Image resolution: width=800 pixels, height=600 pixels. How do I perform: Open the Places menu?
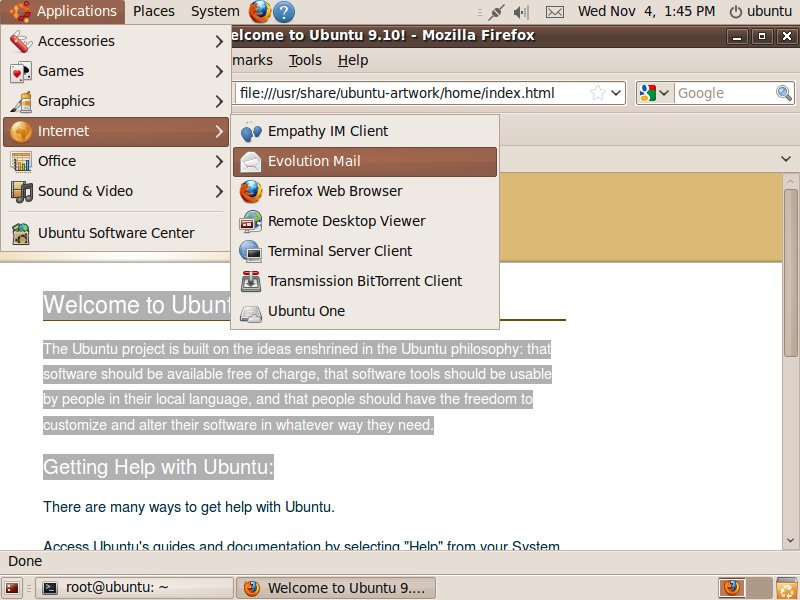tap(153, 11)
